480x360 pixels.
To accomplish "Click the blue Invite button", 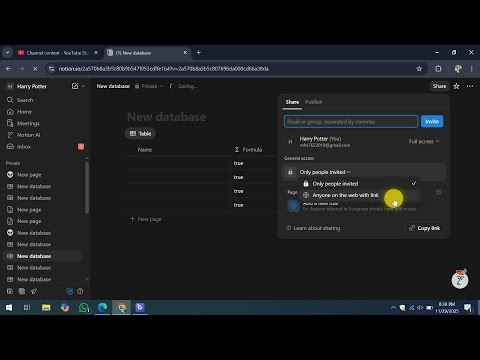I will pos(432,122).
